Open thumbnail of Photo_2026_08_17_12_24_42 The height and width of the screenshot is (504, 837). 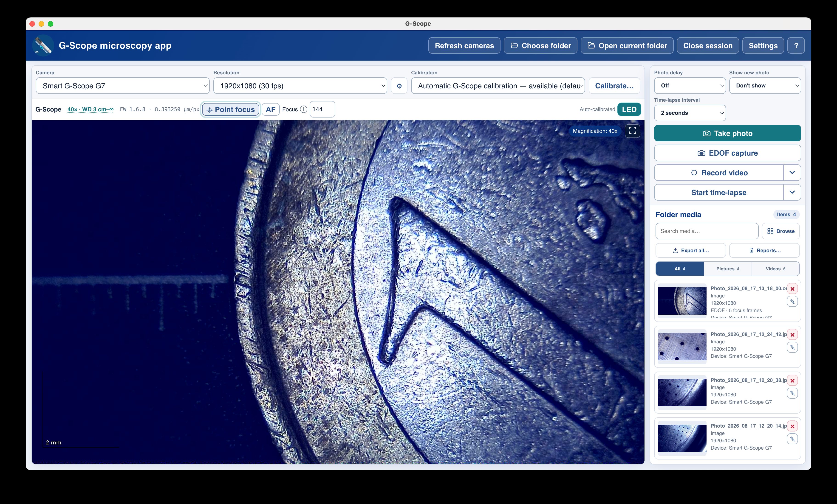coord(682,347)
